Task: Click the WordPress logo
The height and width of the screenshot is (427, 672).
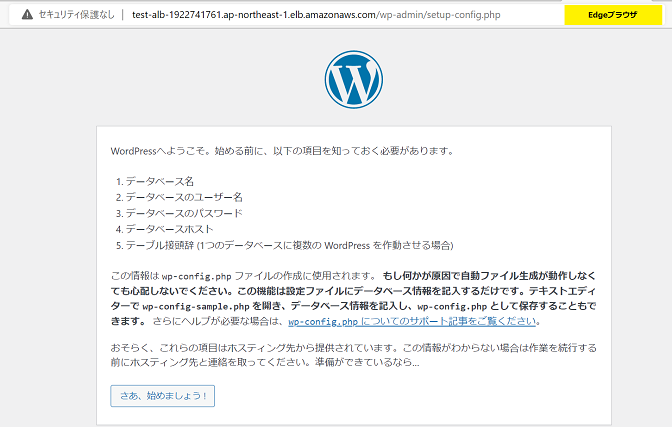Action: 354,79
